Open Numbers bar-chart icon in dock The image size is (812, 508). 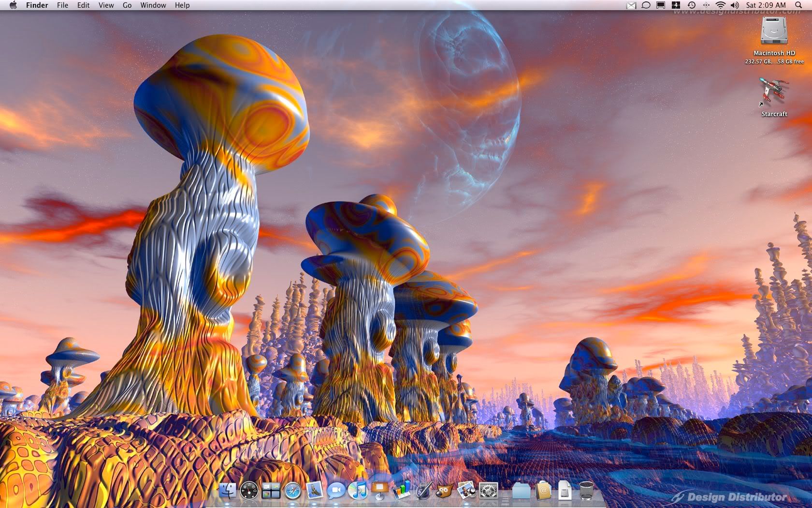(401, 491)
